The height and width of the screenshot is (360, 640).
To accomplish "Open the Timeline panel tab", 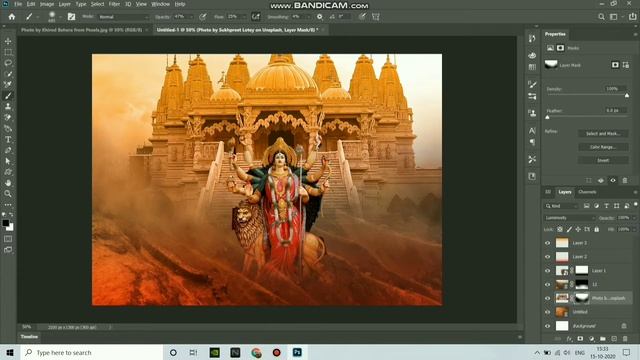I will [x=29, y=337].
